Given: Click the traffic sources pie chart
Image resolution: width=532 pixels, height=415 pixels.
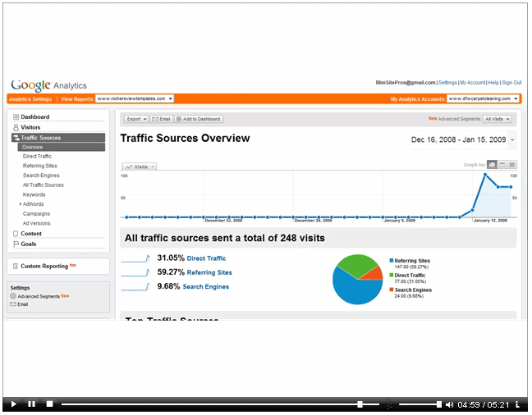Looking at the screenshot, I should click(358, 280).
